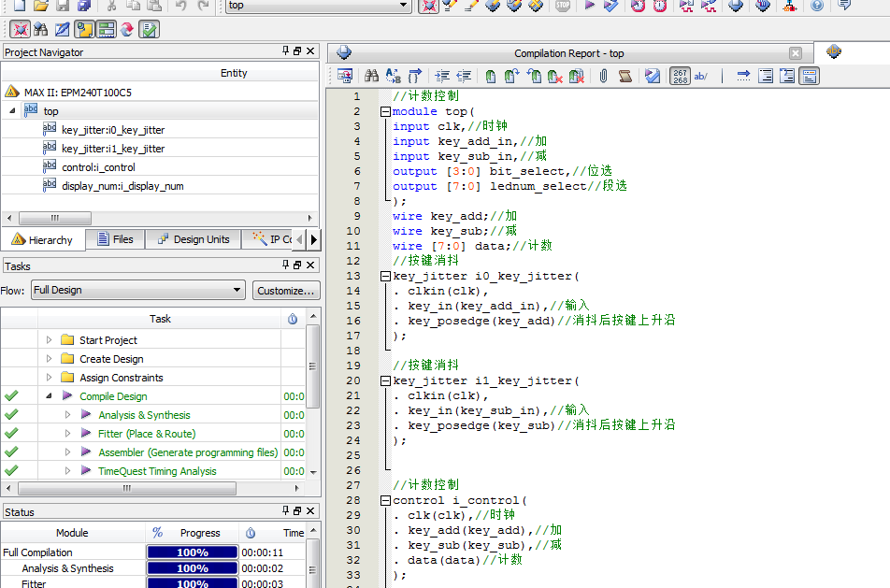The image size is (890, 588).
Task: Switch to the IP Components tab
Action: click(270, 239)
